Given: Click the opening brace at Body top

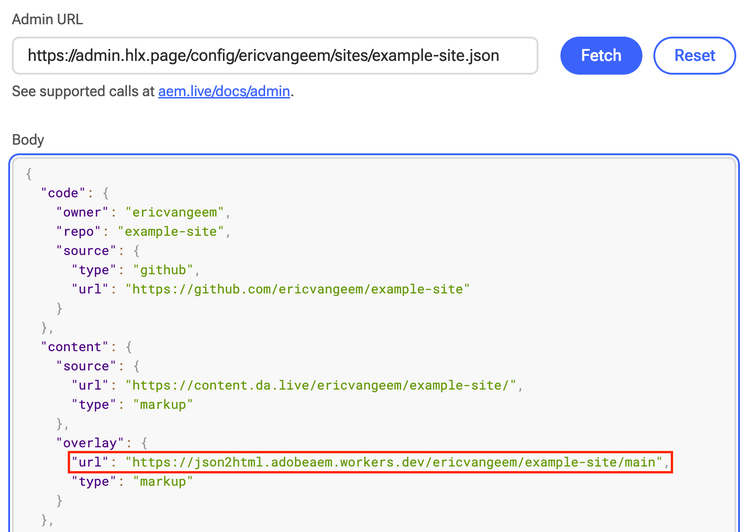Looking at the screenshot, I should (x=29, y=173).
